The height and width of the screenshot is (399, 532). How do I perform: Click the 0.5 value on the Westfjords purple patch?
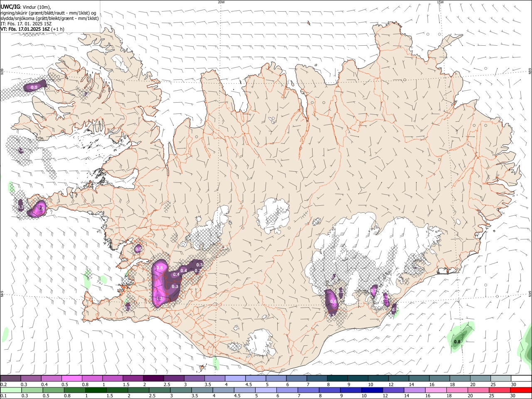(34, 87)
